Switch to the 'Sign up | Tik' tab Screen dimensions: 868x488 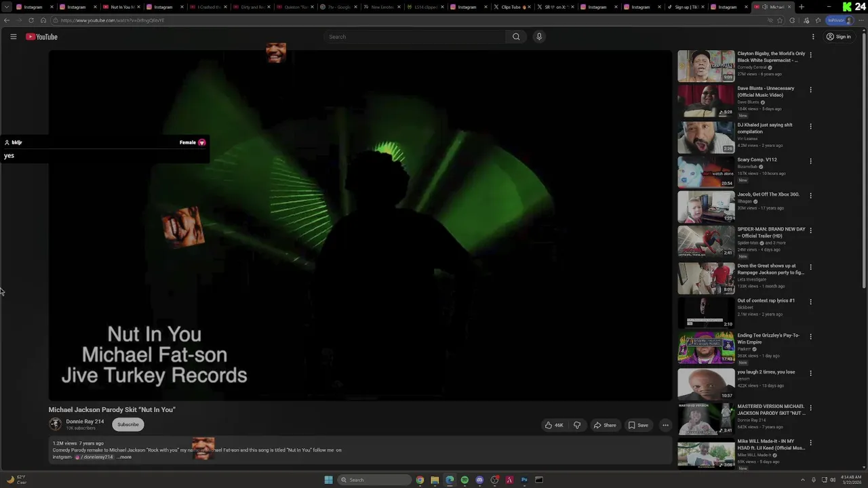686,7
